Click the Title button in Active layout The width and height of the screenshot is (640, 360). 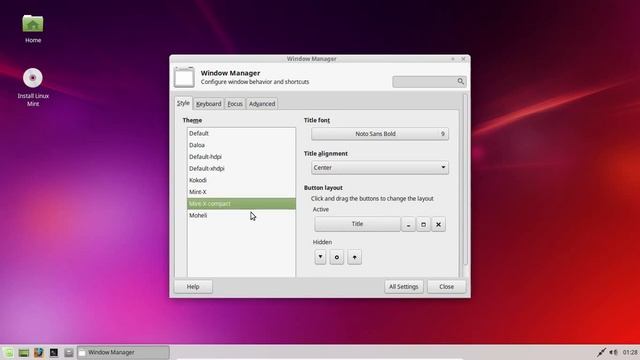click(357, 224)
